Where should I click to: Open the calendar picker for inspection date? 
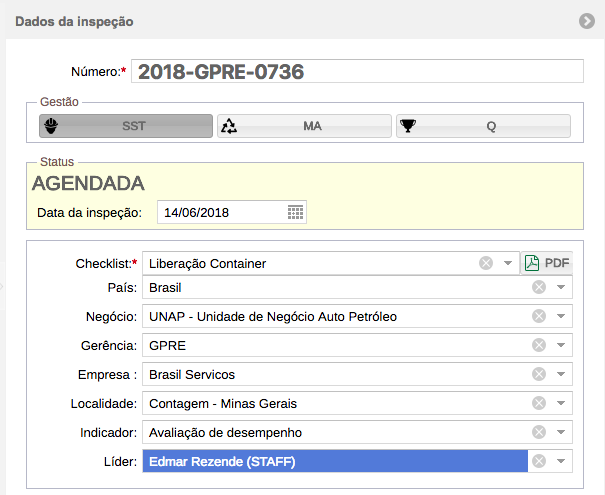point(295,212)
